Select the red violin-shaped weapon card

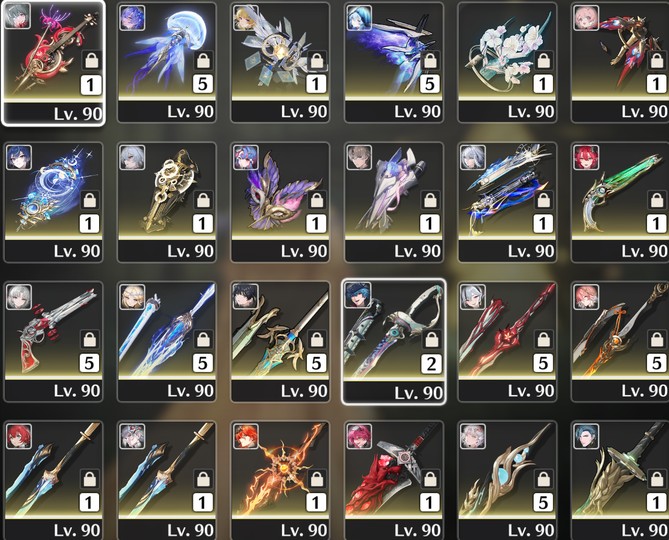point(53,63)
